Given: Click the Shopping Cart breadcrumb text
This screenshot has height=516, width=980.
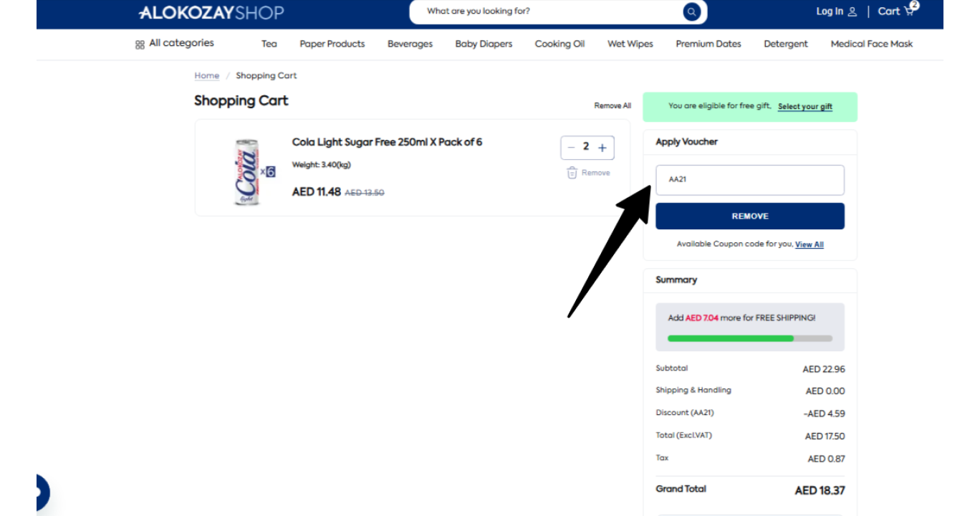Looking at the screenshot, I should [x=266, y=75].
